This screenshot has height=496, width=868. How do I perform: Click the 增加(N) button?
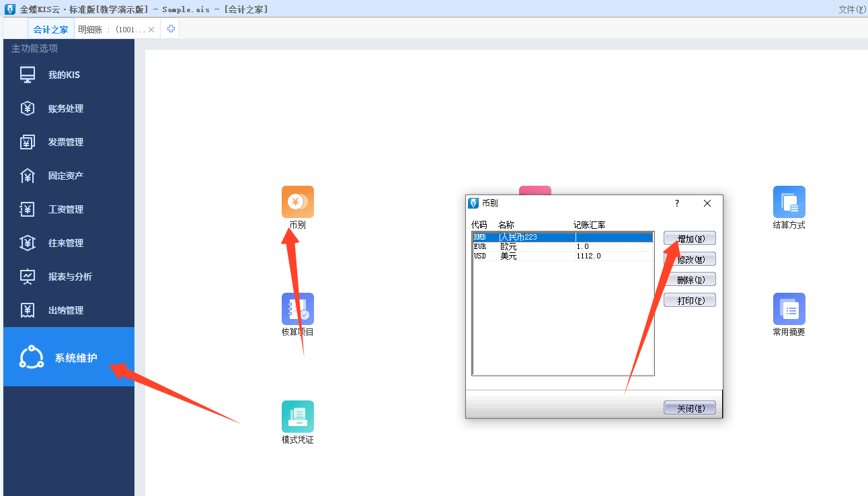690,238
